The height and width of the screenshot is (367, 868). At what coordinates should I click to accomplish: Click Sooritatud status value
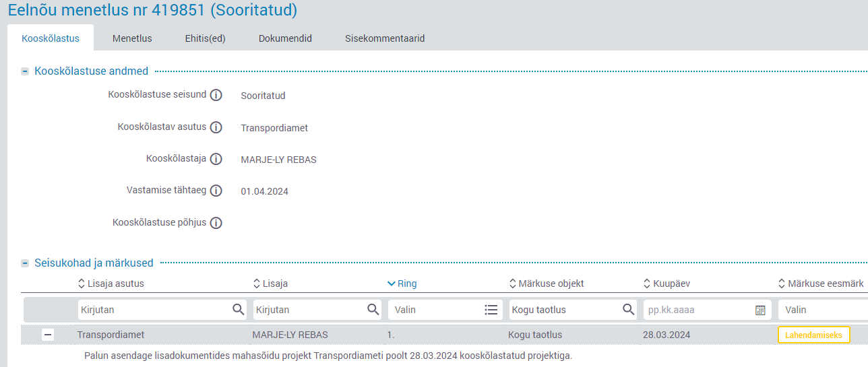263,96
